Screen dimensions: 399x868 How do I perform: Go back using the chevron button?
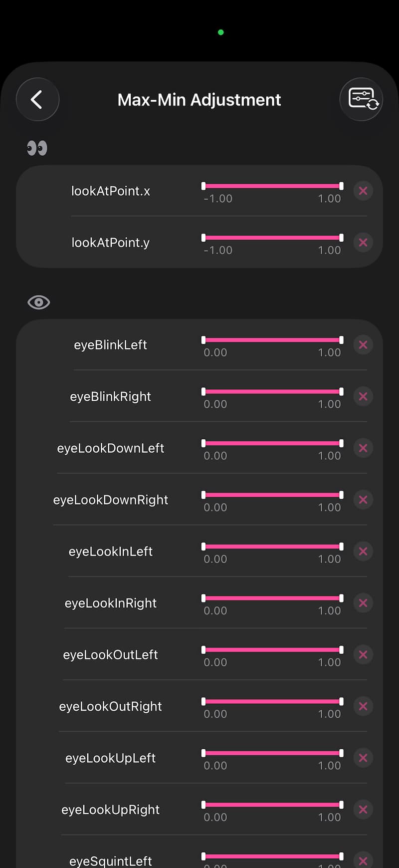click(37, 99)
